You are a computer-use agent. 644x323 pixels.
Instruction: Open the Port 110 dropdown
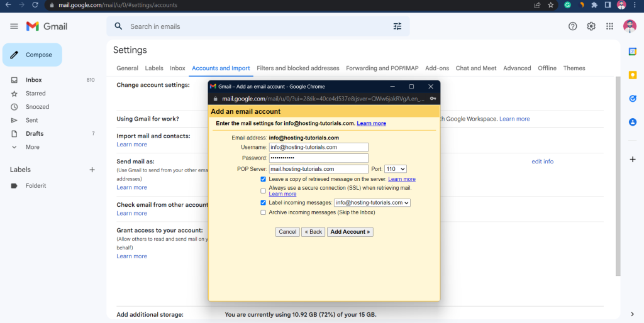click(x=395, y=168)
